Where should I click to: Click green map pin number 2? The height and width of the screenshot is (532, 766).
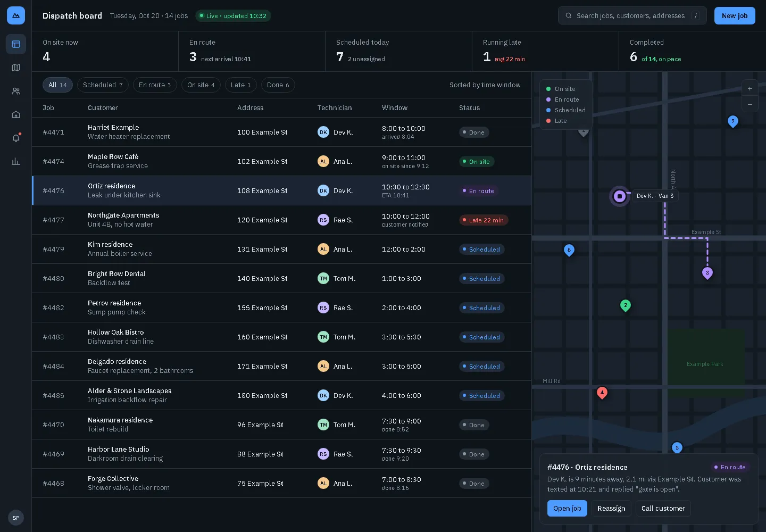[x=626, y=306]
